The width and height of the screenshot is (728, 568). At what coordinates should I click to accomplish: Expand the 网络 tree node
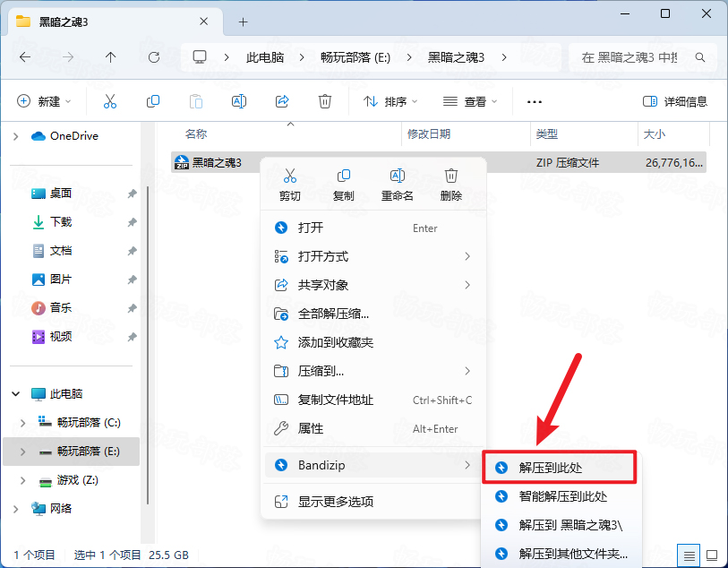(16, 509)
